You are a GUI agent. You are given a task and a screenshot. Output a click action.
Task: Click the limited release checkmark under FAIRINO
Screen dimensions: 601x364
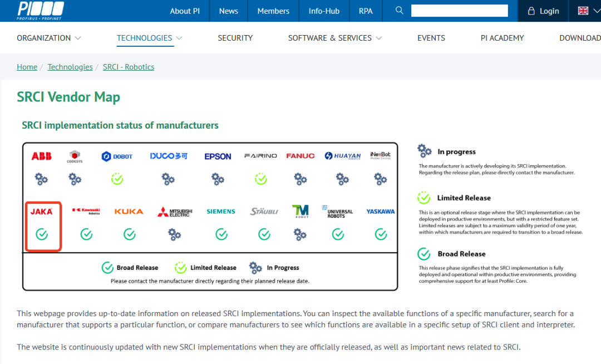(x=261, y=179)
